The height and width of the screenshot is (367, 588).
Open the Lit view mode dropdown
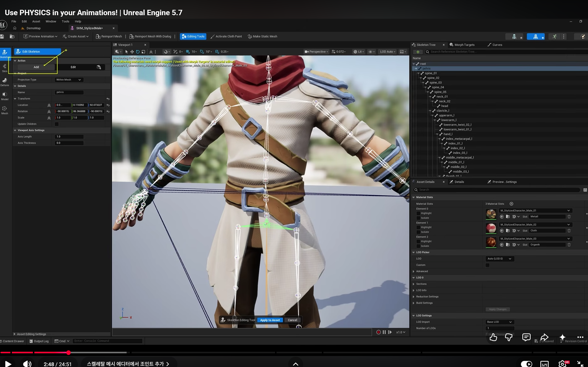click(x=359, y=52)
